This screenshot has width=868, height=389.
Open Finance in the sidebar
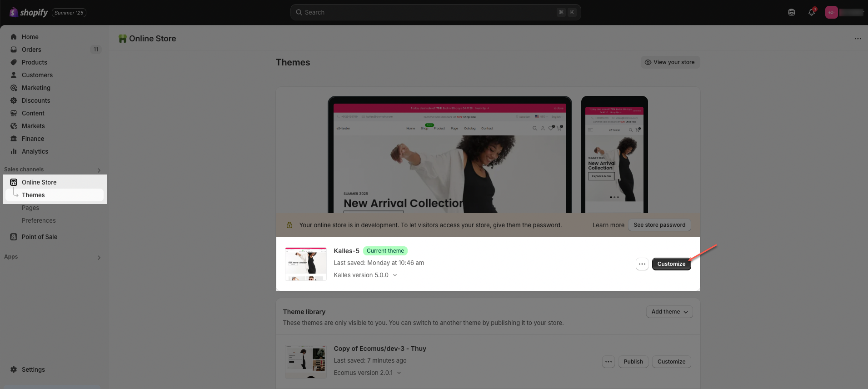[x=55, y=139]
